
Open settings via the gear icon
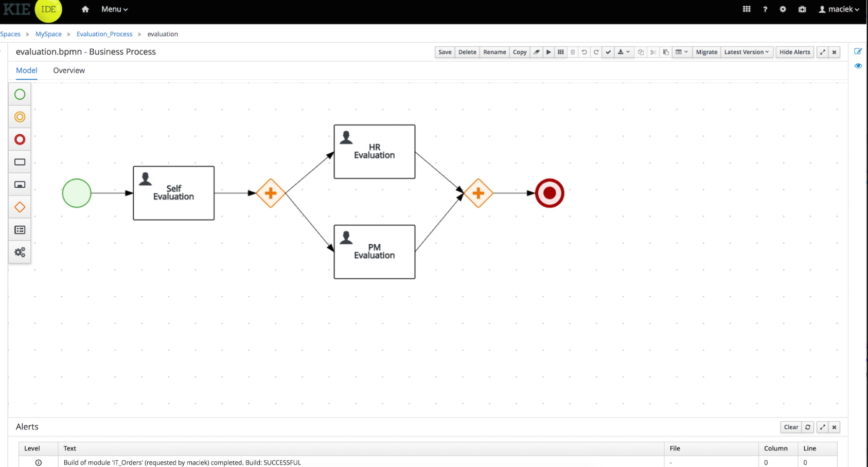pos(783,9)
